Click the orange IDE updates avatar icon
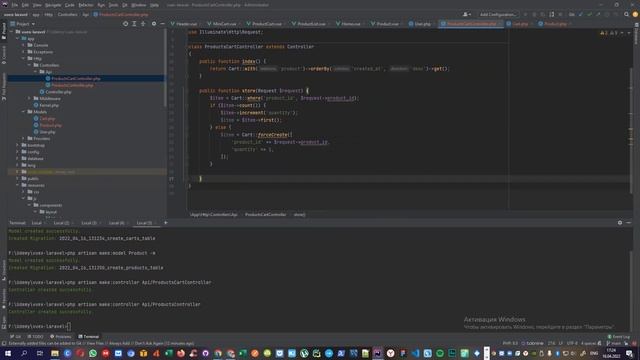Screen dimensions: 640x360 635,14
